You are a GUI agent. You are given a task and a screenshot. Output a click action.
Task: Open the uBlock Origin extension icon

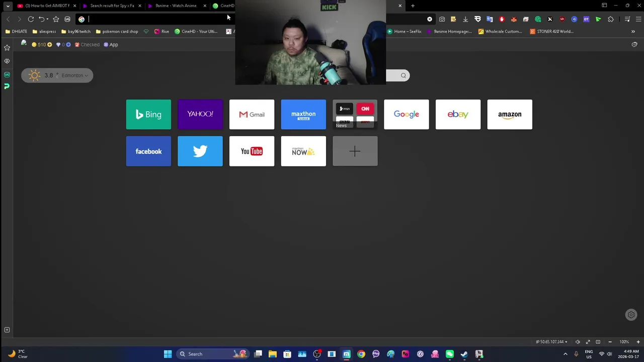coord(562,19)
